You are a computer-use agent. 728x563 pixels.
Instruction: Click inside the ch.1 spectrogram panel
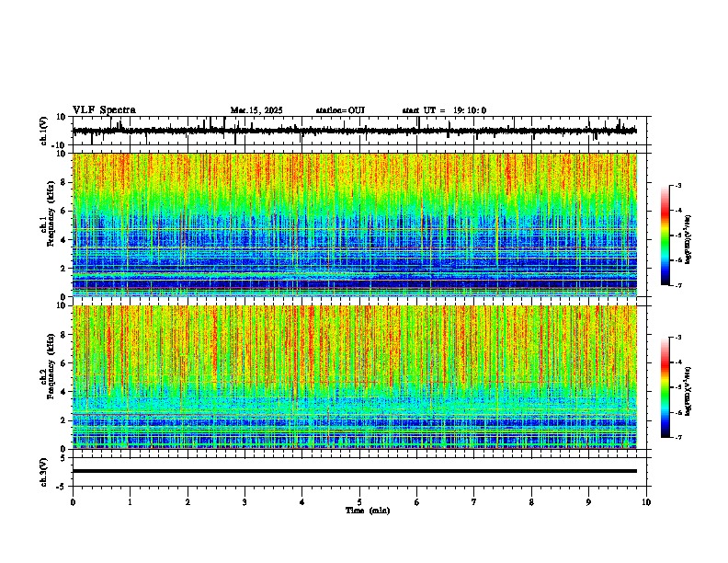coord(355,224)
